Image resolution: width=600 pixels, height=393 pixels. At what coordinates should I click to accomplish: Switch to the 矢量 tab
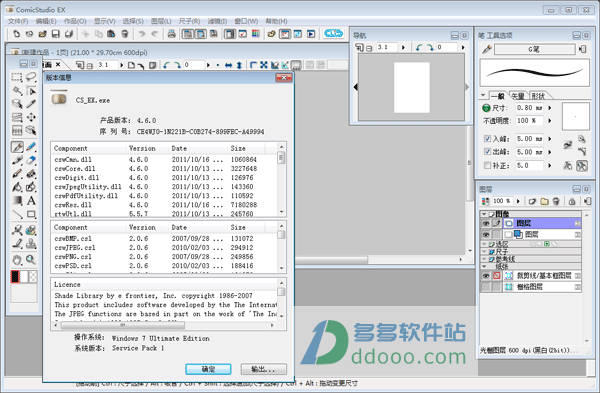point(518,96)
